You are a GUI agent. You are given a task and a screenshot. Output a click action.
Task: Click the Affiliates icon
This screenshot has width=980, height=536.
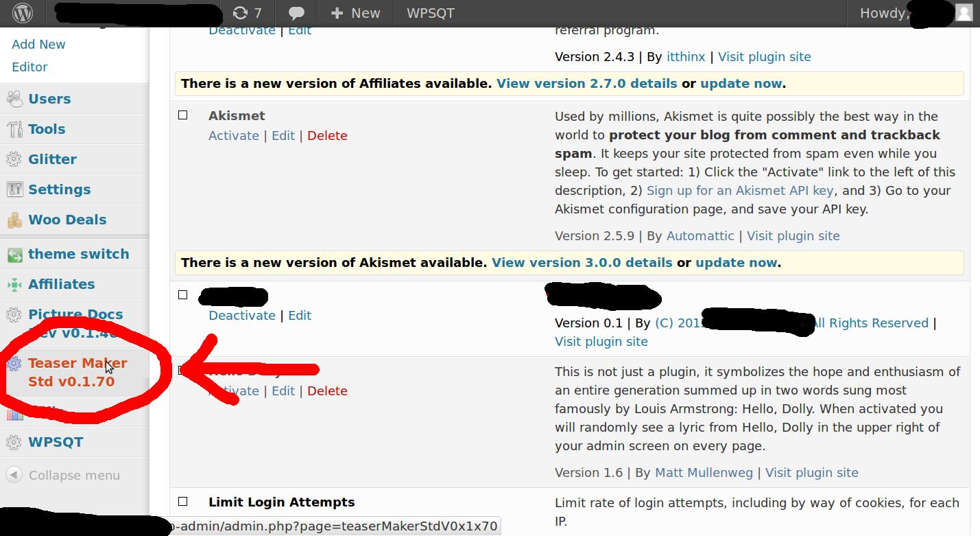[14, 284]
